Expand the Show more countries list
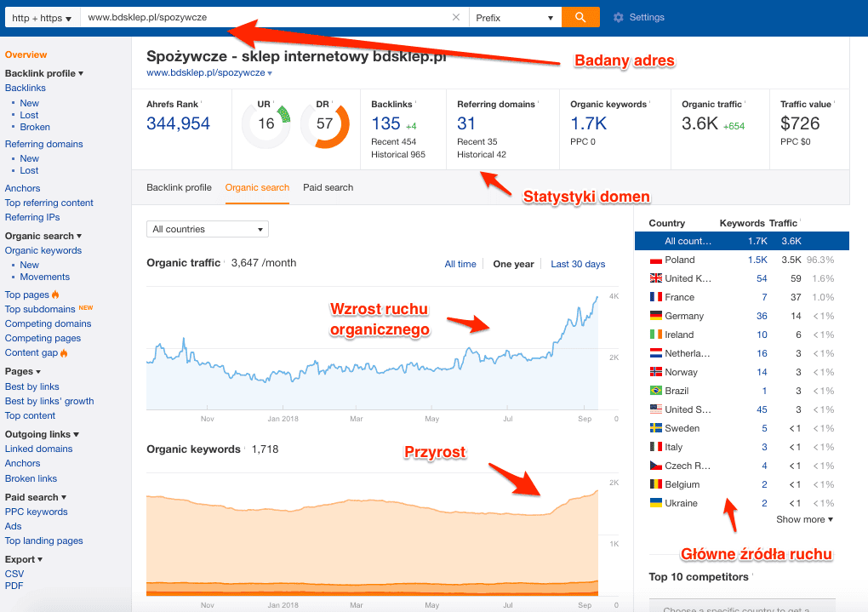This screenshot has height=612, width=868. (x=804, y=519)
